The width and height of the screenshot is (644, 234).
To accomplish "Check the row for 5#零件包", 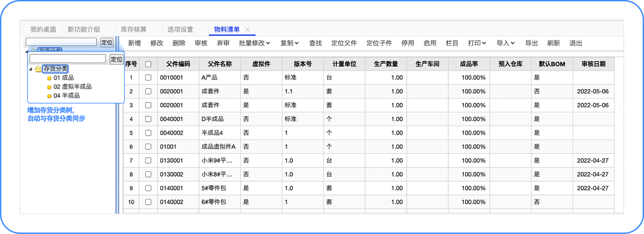I will click(148, 188).
